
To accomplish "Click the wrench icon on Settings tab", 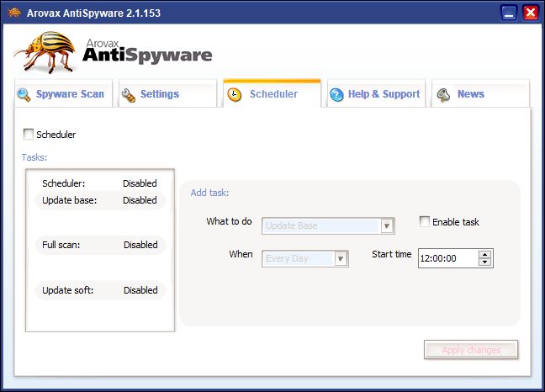I will 128,95.
